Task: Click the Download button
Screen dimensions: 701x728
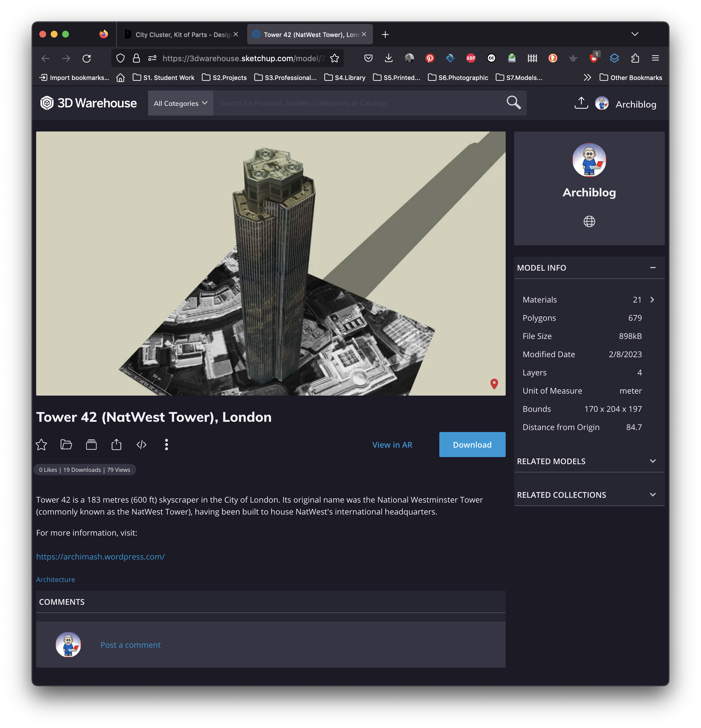Action: [x=472, y=445]
